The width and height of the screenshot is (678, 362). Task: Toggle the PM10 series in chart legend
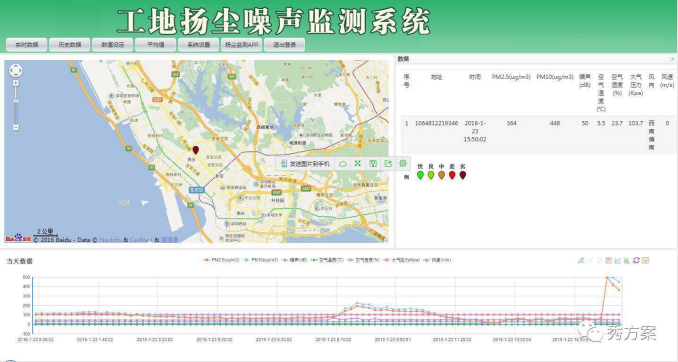pyautogui.click(x=261, y=260)
